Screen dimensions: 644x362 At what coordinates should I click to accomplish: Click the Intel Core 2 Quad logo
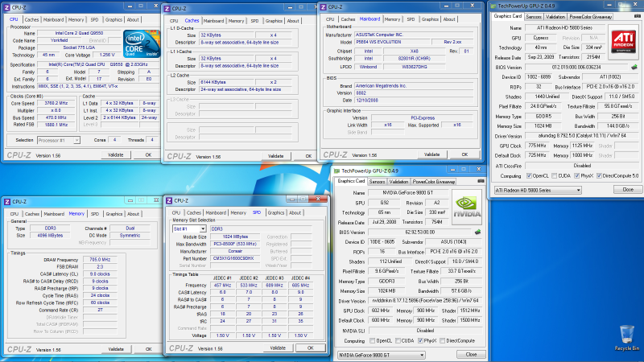[142, 43]
